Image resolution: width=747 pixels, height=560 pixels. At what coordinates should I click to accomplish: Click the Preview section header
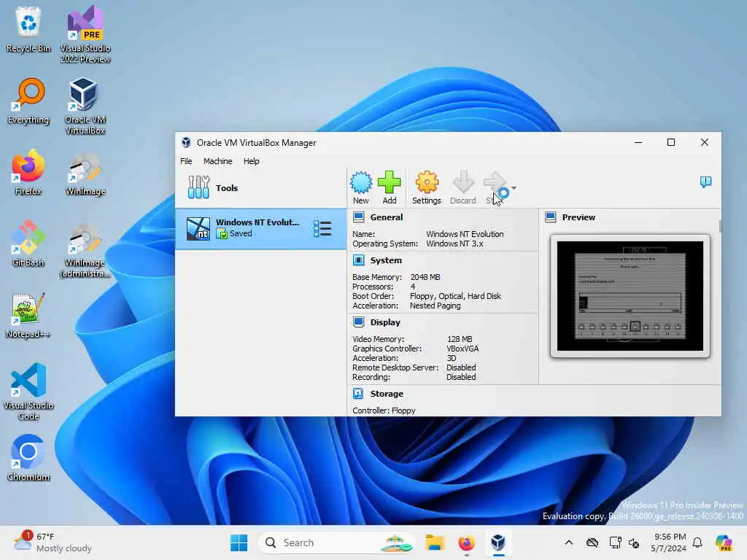click(x=578, y=217)
